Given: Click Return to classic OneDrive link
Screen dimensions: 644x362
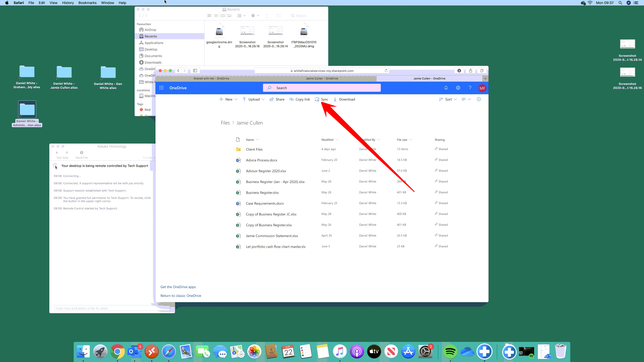Looking at the screenshot, I should coord(181,296).
